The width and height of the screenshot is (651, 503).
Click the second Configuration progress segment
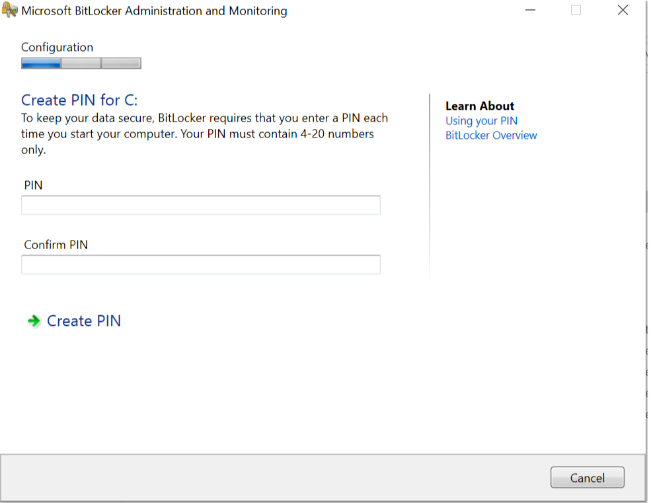(x=81, y=63)
